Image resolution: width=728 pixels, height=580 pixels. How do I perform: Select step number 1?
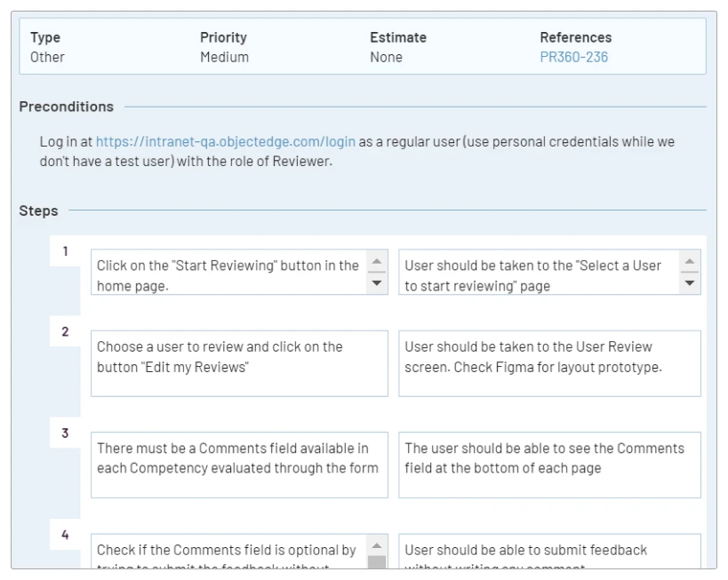[65, 251]
